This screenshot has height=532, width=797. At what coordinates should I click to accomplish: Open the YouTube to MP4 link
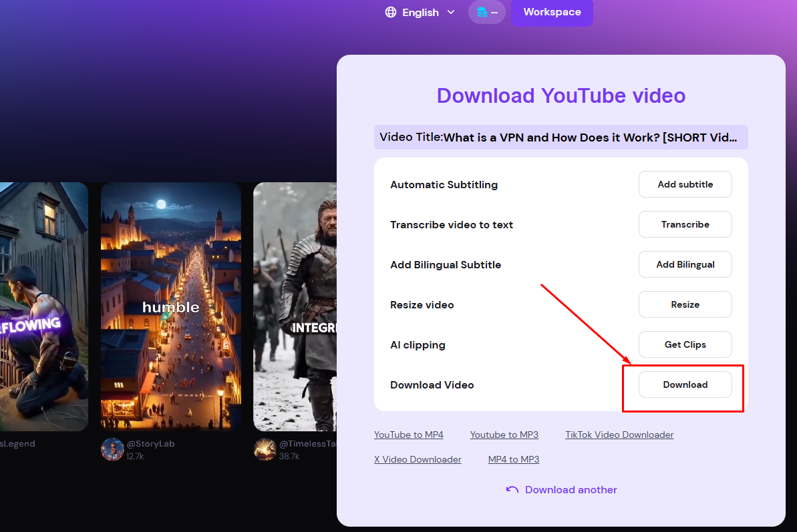point(408,435)
